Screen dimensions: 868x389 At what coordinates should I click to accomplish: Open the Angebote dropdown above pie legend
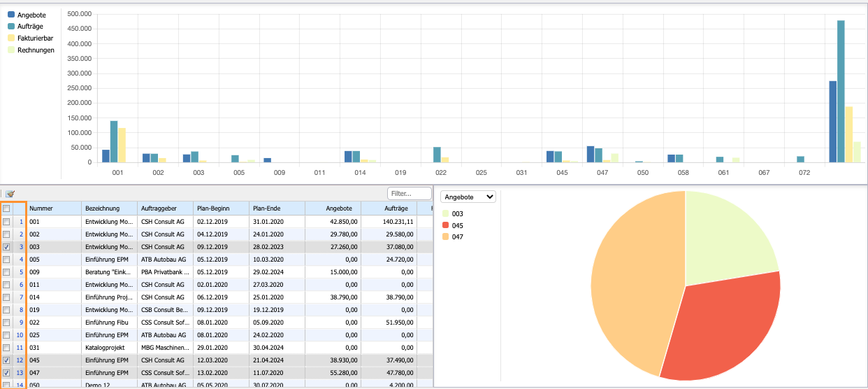[470, 197]
